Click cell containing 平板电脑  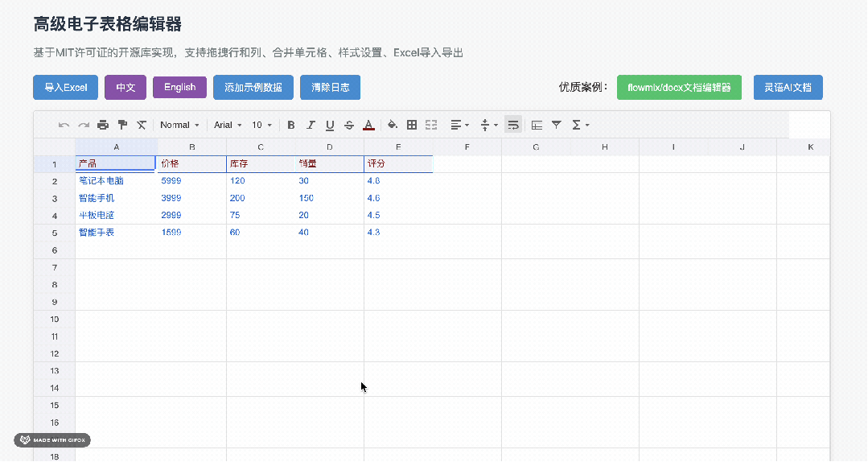click(117, 216)
